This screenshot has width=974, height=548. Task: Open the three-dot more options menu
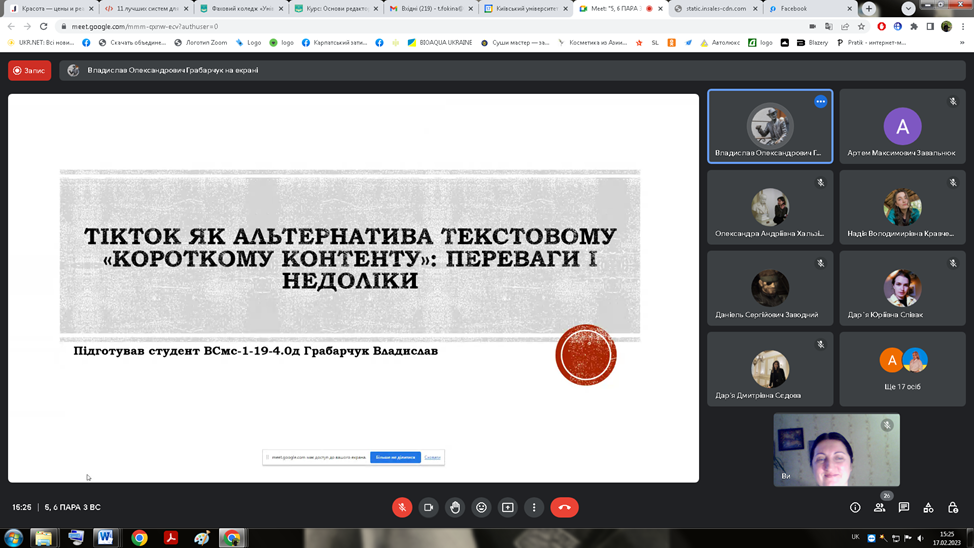[x=534, y=507]
